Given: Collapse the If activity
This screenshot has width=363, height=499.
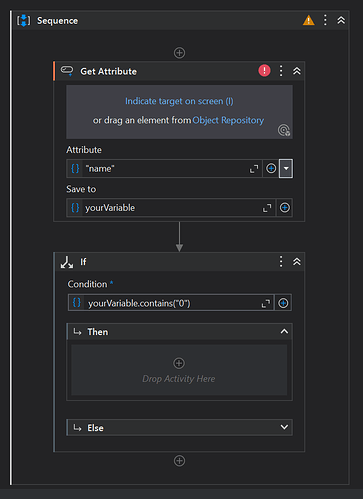Looking at the screenshot, I should point(297,262).
